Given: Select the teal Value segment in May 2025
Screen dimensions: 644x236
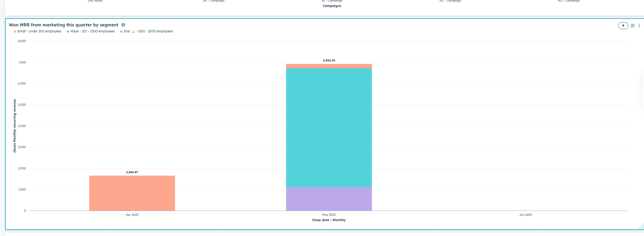Looking at the screenshot, I should click(329, 128).
